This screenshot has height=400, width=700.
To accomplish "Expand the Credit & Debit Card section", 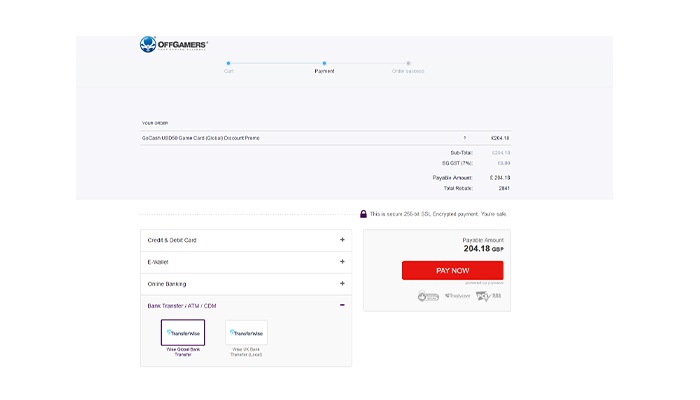I will pos(246,240).
